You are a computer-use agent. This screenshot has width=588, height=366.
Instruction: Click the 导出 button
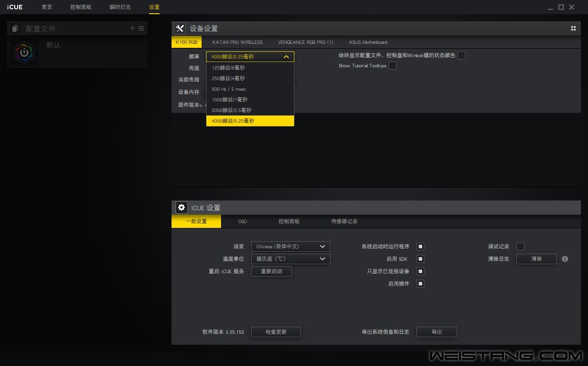(437, 332)
